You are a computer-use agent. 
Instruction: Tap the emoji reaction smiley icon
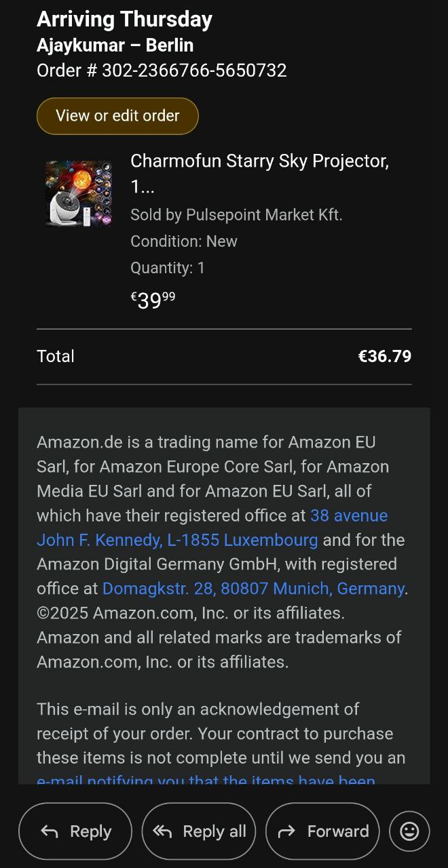[x=409, y=831]
